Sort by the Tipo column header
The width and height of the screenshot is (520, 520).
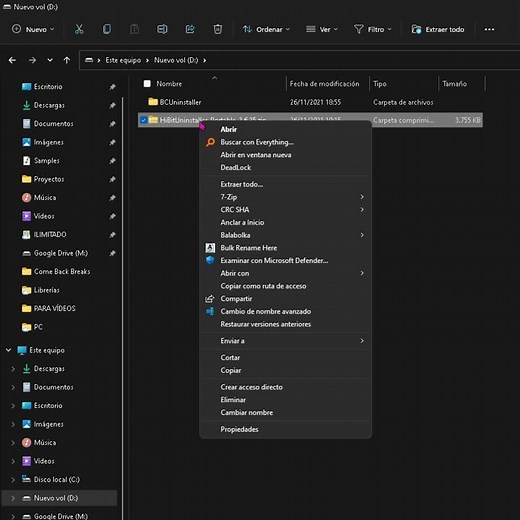tap(380, 84)
